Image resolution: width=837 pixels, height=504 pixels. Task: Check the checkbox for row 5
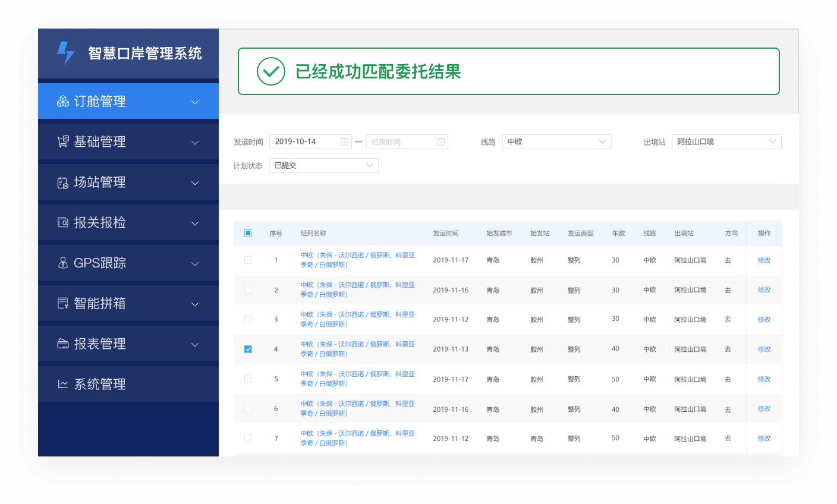tap(248, 379)
